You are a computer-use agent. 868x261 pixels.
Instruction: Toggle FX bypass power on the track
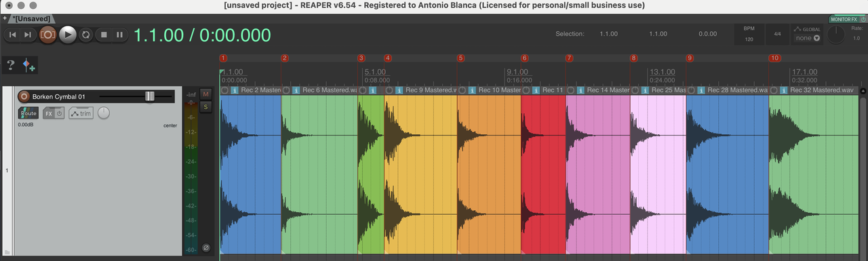tap(60, 113)
